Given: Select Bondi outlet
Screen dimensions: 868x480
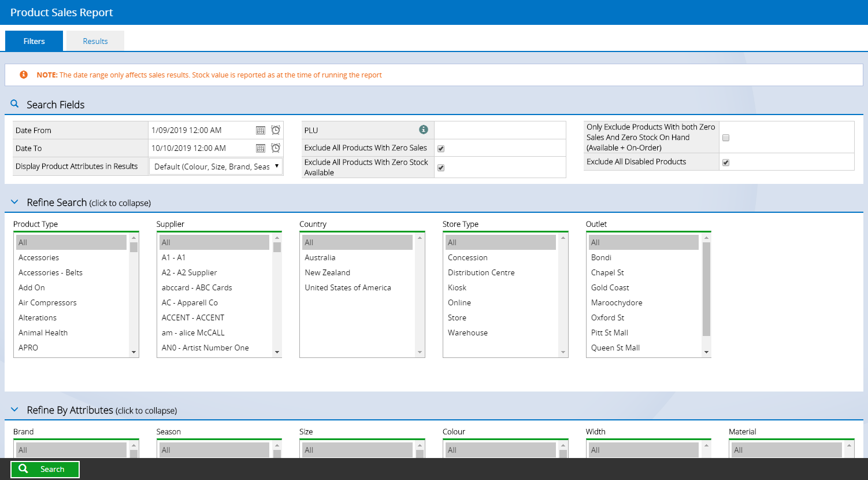Looking at the screenshot, I should (x=644, y=257).
